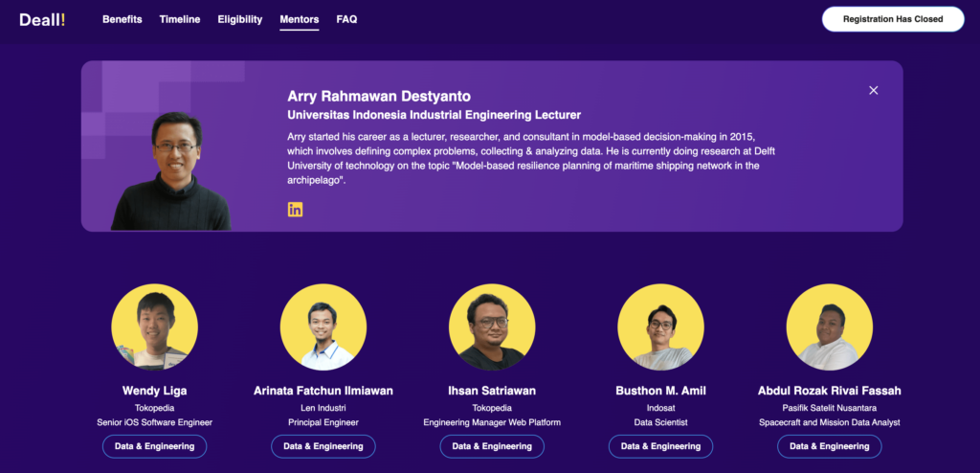Click Data & Engineering tag under Abdul Rozak

830,446
